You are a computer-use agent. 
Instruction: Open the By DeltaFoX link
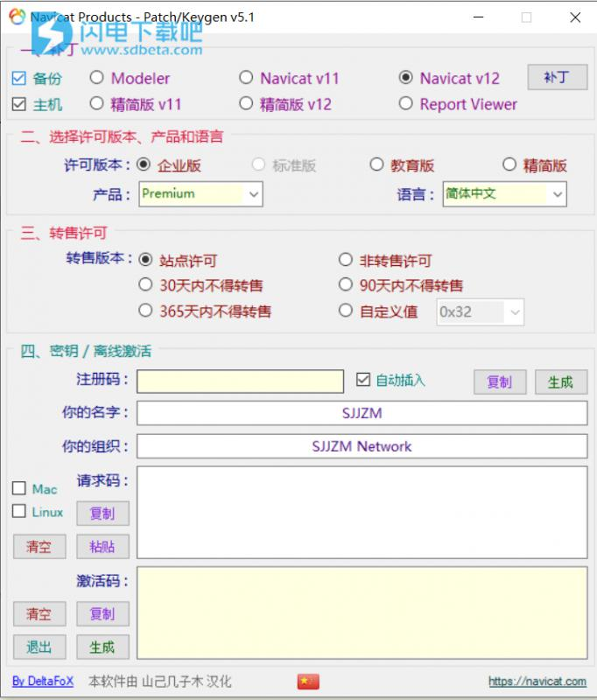click(43, 682)
